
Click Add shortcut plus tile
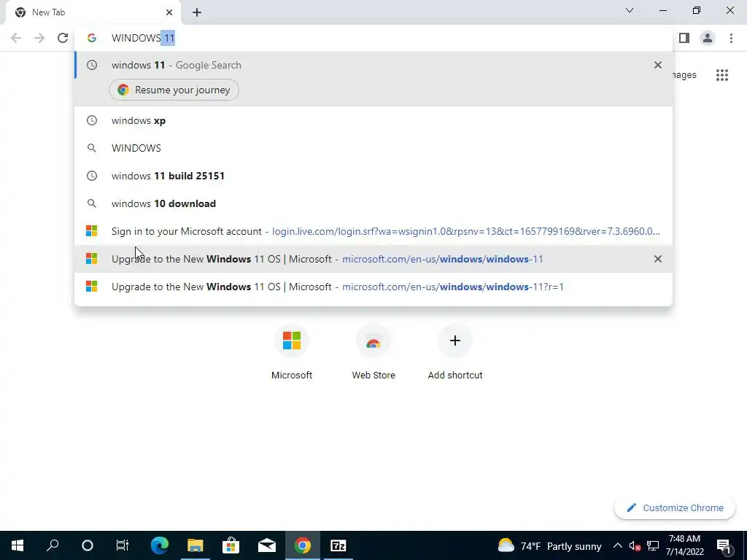tap(455, 352)
